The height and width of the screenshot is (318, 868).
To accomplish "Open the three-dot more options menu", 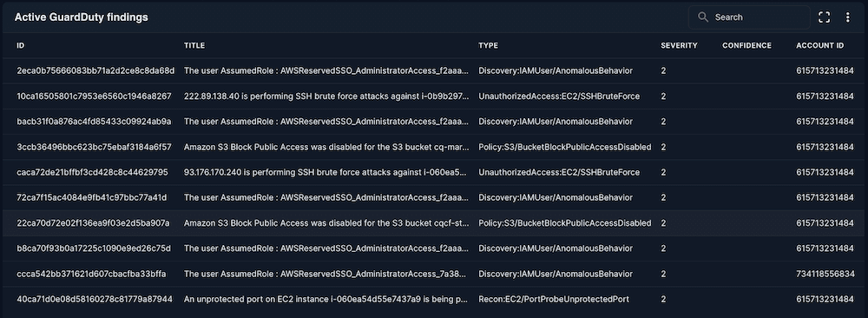I will pos(847,17).
